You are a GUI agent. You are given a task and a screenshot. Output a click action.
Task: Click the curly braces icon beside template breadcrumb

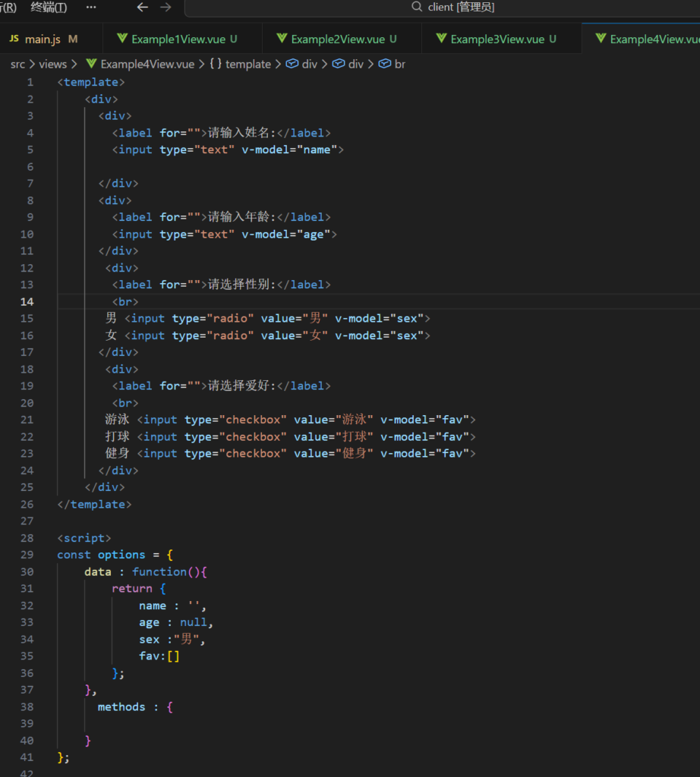pos(215,64)
